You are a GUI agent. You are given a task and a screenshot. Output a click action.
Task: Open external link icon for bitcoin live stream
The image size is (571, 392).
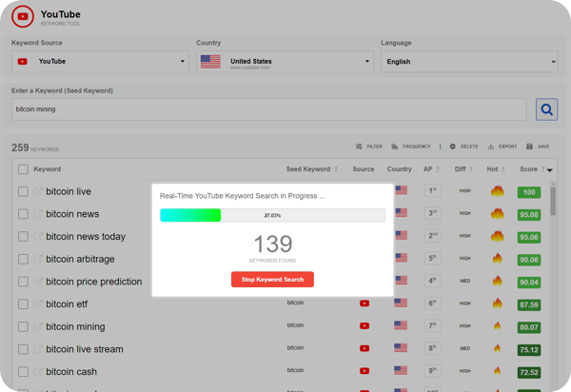pos(38,349)
